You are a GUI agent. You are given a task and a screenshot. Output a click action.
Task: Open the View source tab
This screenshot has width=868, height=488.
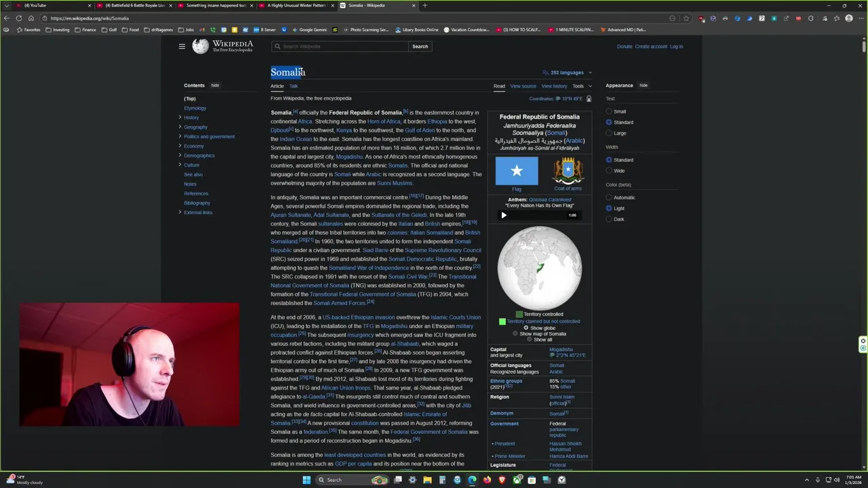pyautogui.click(x=523, y=86)
